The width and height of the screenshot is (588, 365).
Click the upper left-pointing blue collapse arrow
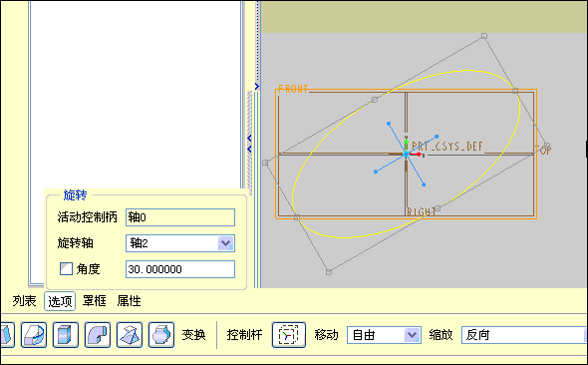coord(249,139)
